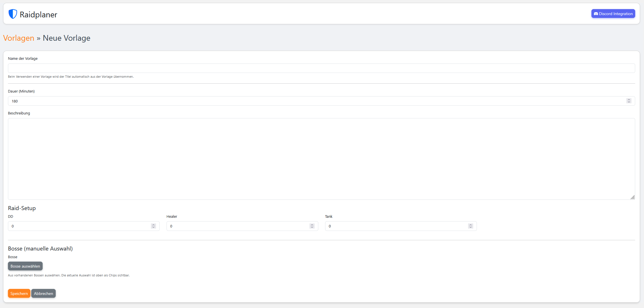Image resolution: width=644 pixels, height=308 pixels.
Task: Click the Raidplaner shield logo
Action: 12,14
